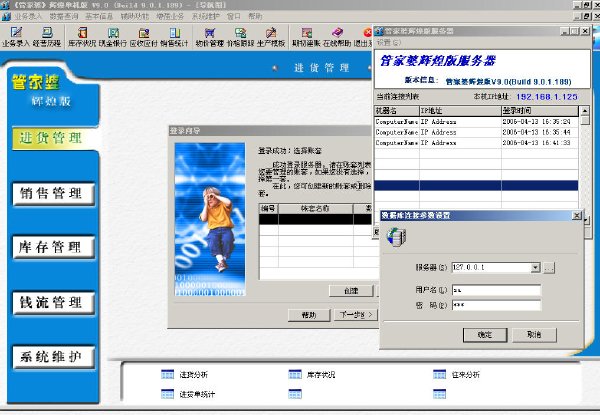The height and width of the screenshot is (415, 600).
Task: Open the 基本信息 menu
Action: click(99, 16)
